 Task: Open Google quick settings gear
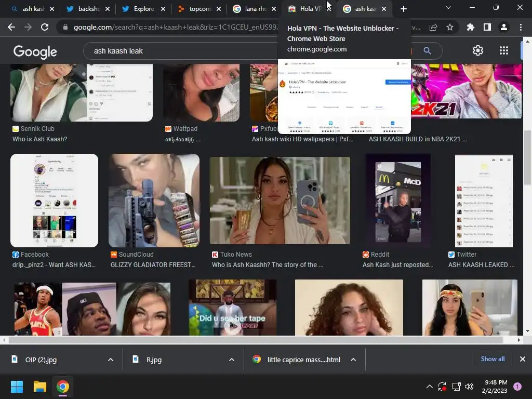click(x=478, y=50)
